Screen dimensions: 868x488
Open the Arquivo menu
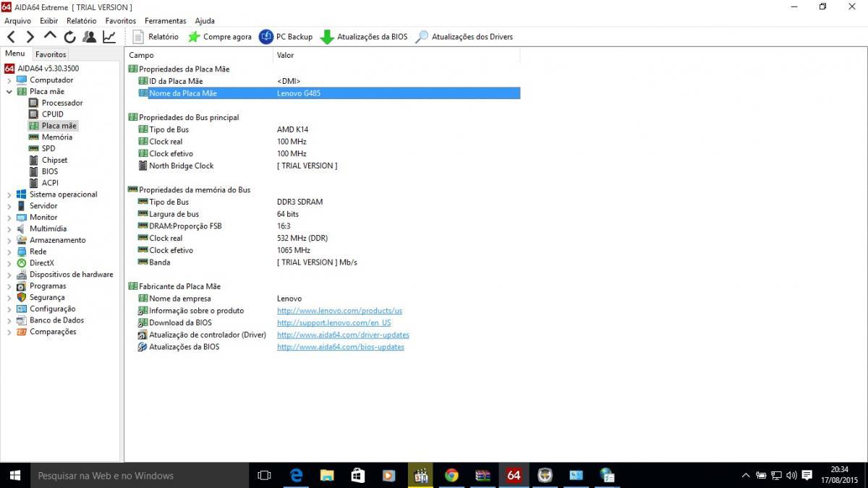[17, 21]
